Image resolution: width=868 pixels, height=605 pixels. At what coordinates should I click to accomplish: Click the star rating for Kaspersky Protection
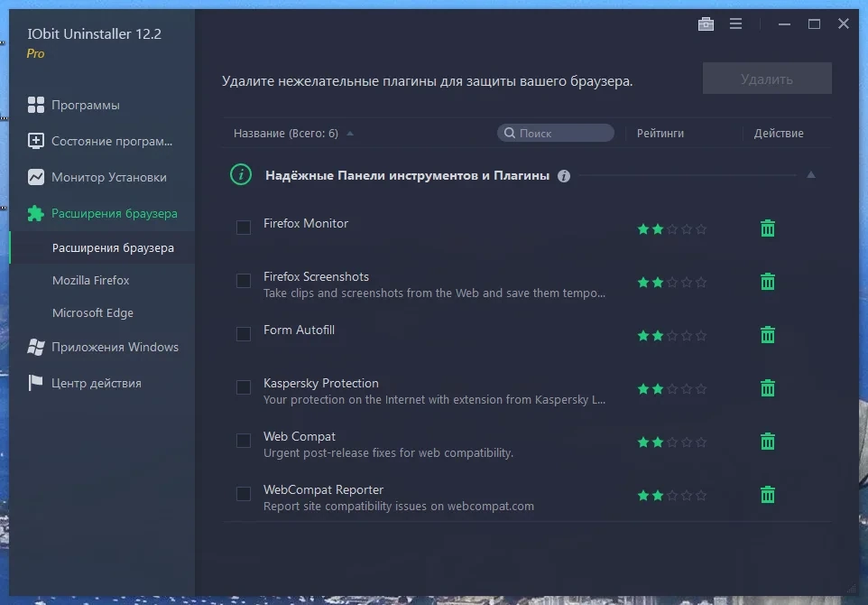(672, 388)
